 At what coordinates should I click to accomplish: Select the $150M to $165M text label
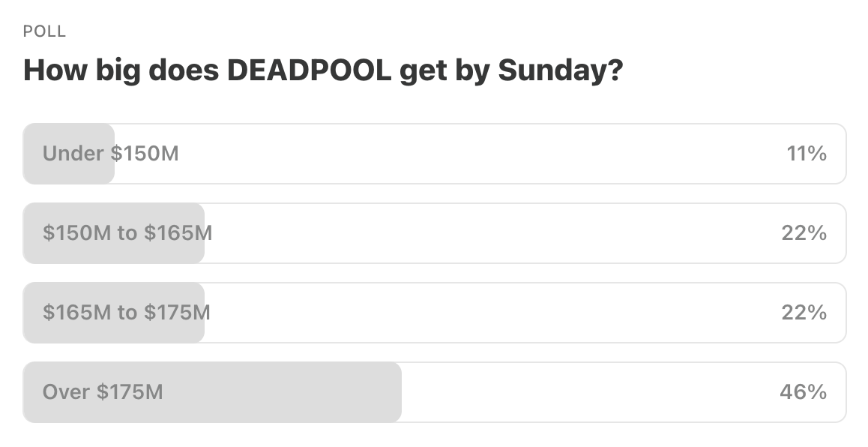pos(126,233)
